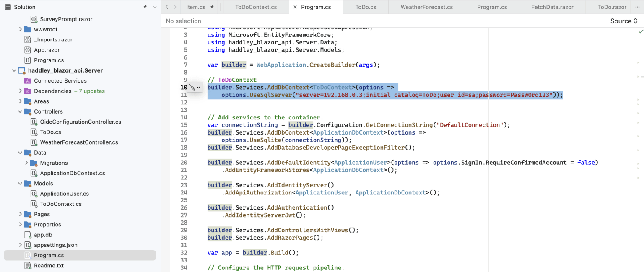The height and width of the screenshot is (272, 644).
Task: Click the Data folder icon
Action: 28,153
